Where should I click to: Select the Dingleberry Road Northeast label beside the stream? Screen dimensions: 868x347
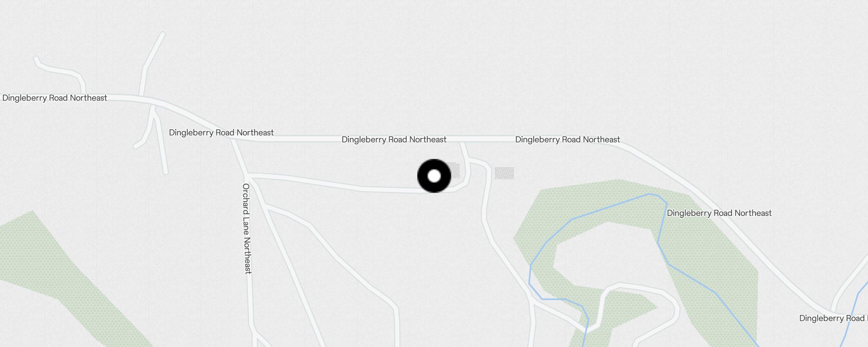719,213
